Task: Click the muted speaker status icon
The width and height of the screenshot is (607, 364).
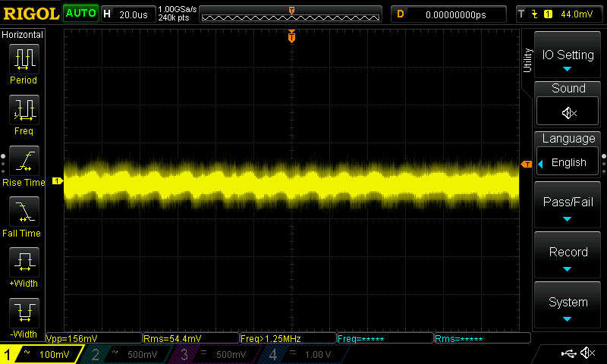Action: (587, 353)
